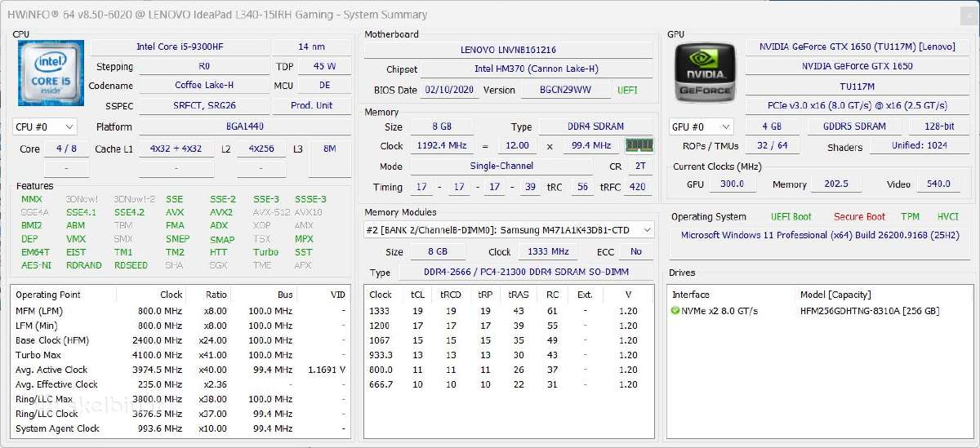
Task: Click the memory clock 1192.4 MHz field
Action: (442, 146)
